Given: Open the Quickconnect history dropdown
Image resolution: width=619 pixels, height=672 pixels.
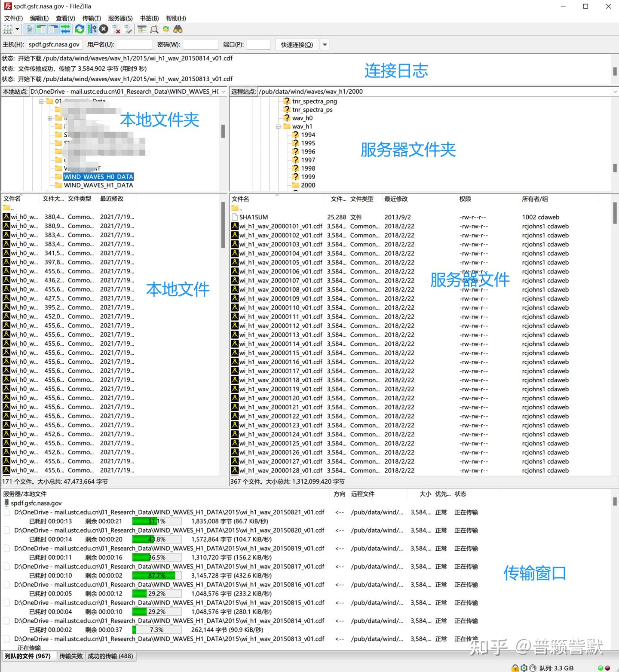Looking at the screenshot, I should point(325,45).
